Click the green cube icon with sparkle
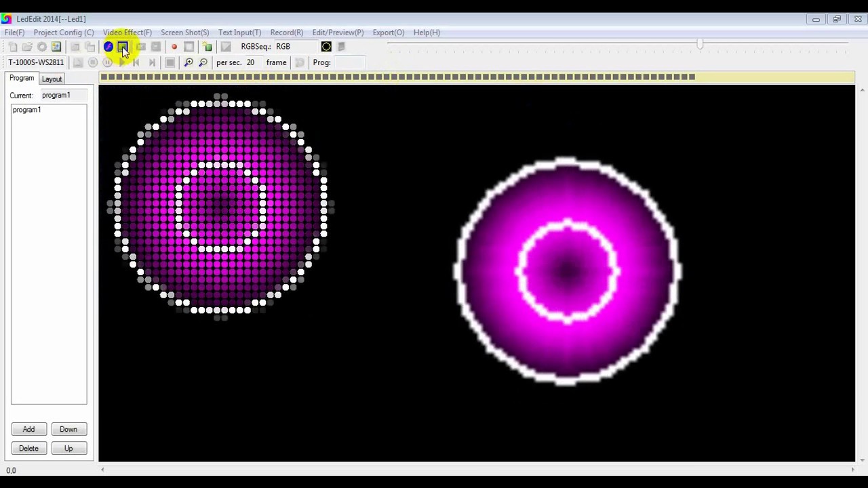This screenshot has height=488, width=868. coord(208,47)
